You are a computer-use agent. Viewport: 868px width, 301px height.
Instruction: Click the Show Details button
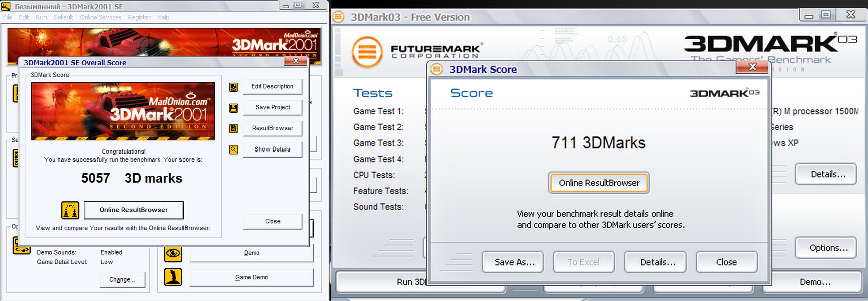272,149
